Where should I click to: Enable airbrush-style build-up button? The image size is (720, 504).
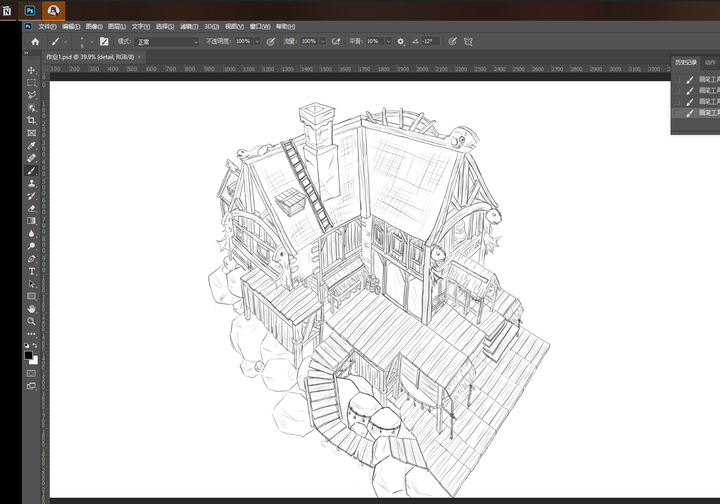[x=336, y=42]
